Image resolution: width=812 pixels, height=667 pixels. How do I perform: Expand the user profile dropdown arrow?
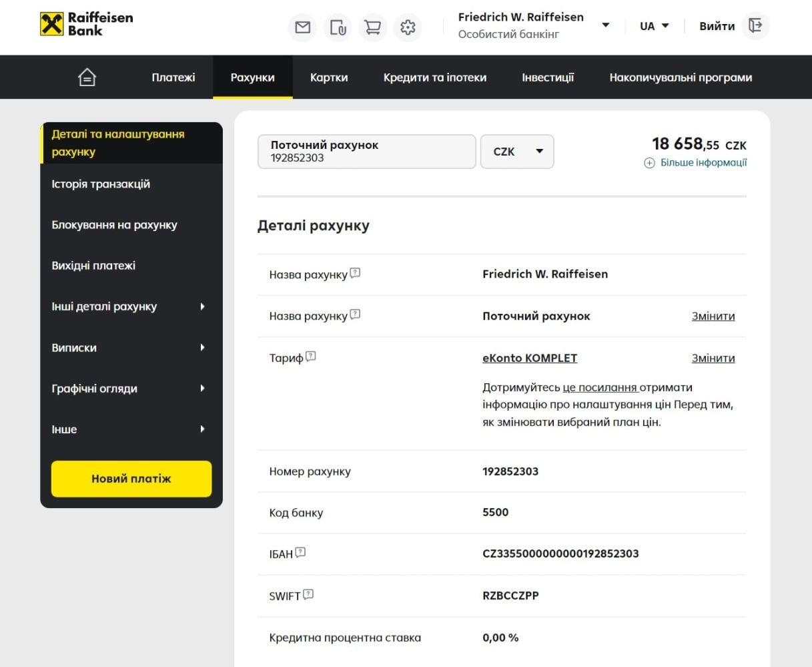pos(606,25)
